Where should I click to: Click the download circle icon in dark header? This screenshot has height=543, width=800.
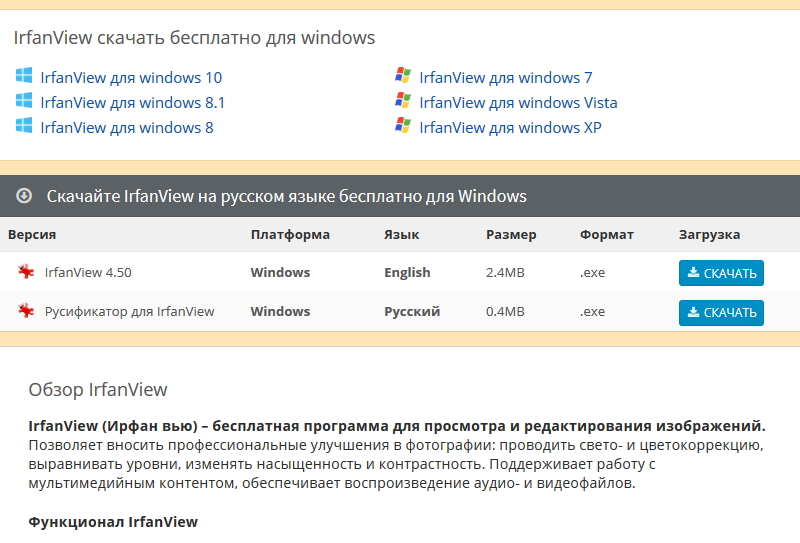click(x=24, y=195)
